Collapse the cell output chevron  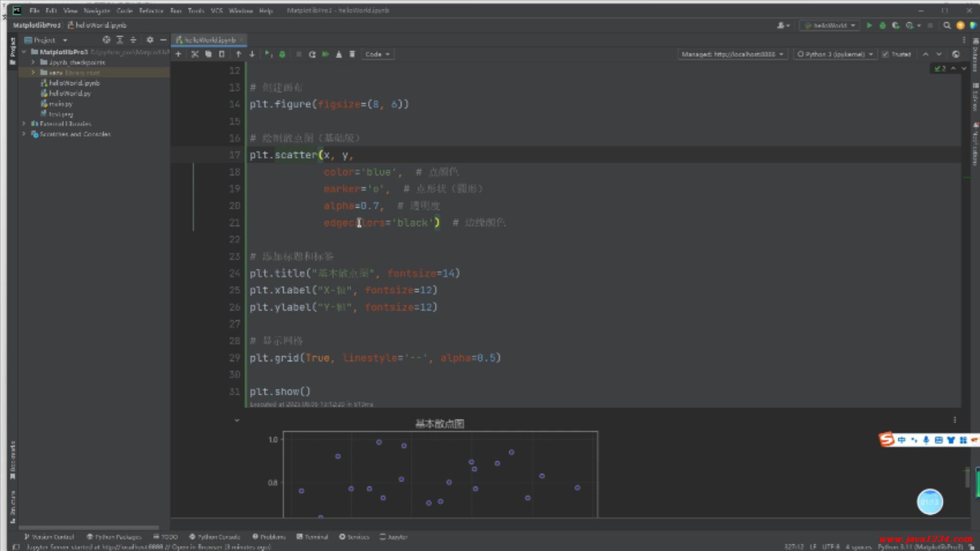click(x=237, y=420)
